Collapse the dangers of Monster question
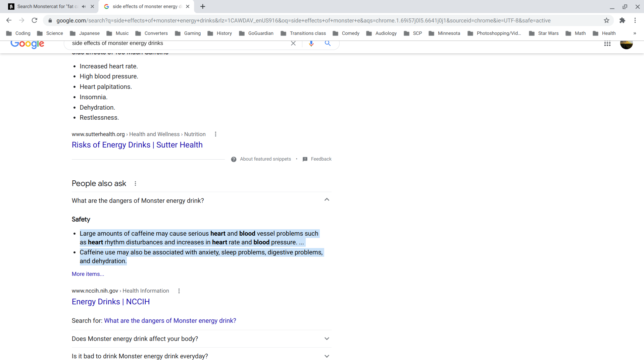Image resolution: width=644 pixels, height=362 pixels. click(327, 199)
